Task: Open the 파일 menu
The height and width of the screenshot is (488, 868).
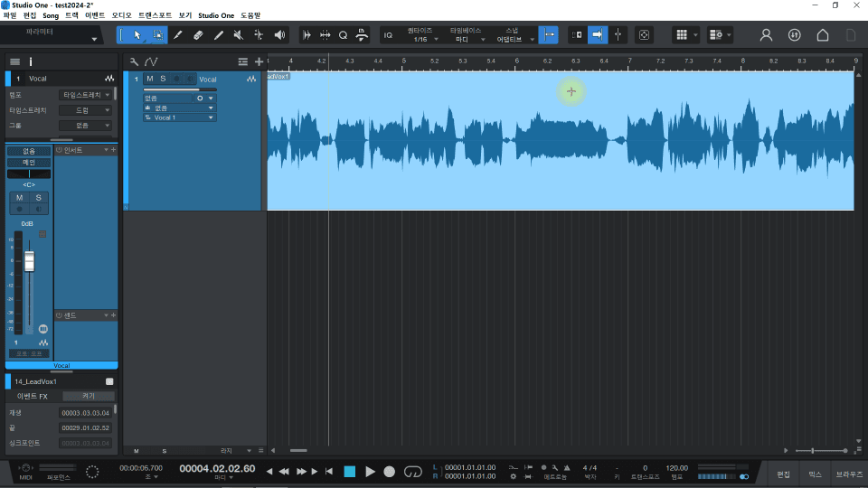Action: (x=10, y=15)
